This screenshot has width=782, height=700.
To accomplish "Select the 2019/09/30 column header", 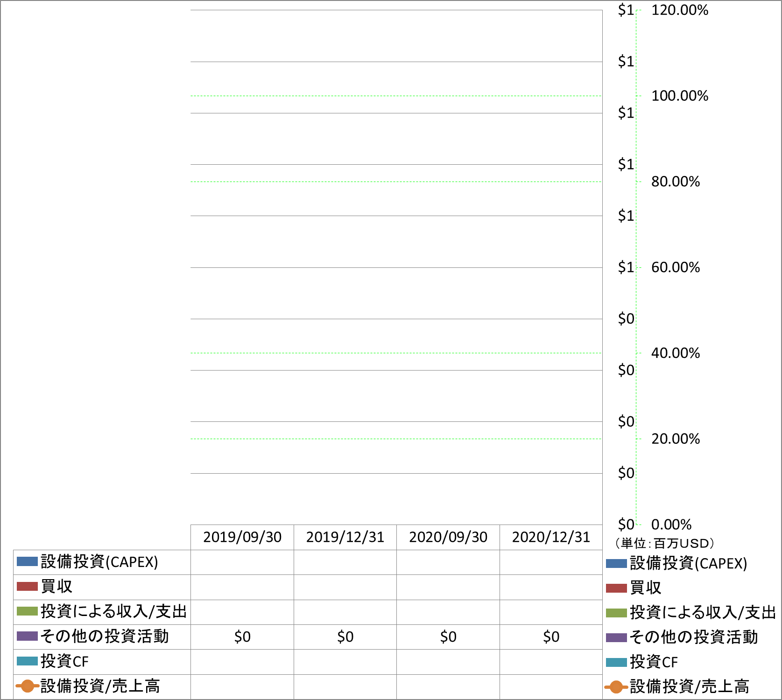I will 242,537.
